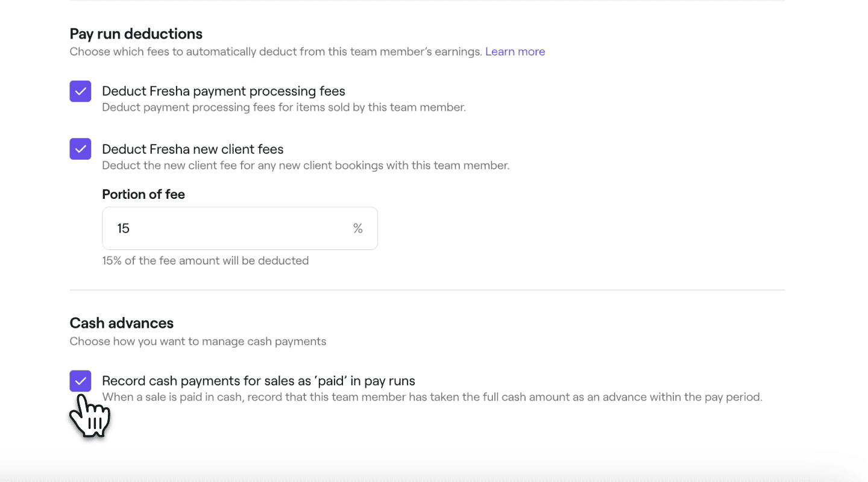This screenshot has height=482, width=868.
Task: Select 'Deduct Fresha new client fees' label
Action: 193,149
